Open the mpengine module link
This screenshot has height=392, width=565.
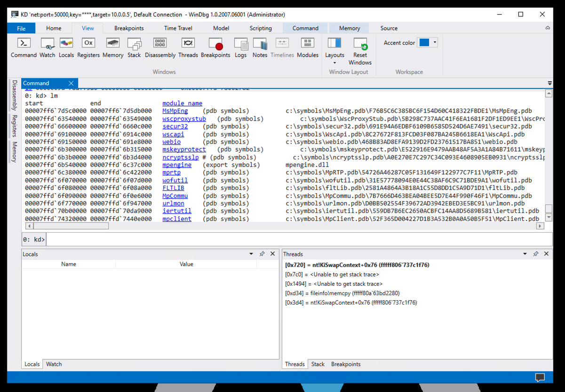[177, 165]
